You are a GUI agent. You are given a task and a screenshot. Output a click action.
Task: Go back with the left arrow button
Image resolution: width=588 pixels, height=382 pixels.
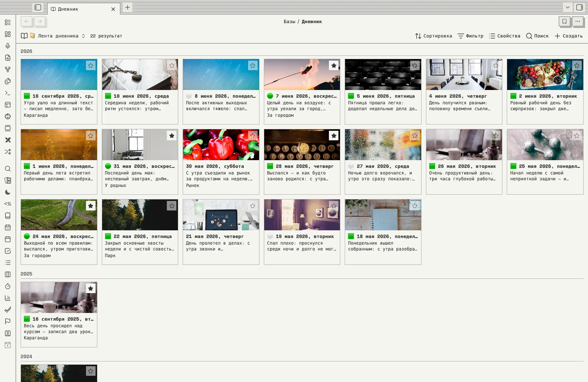(x=26, y=21)
